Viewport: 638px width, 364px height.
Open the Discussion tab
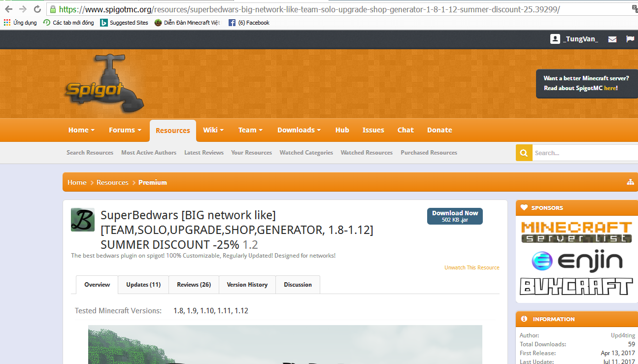coord(298,285)
